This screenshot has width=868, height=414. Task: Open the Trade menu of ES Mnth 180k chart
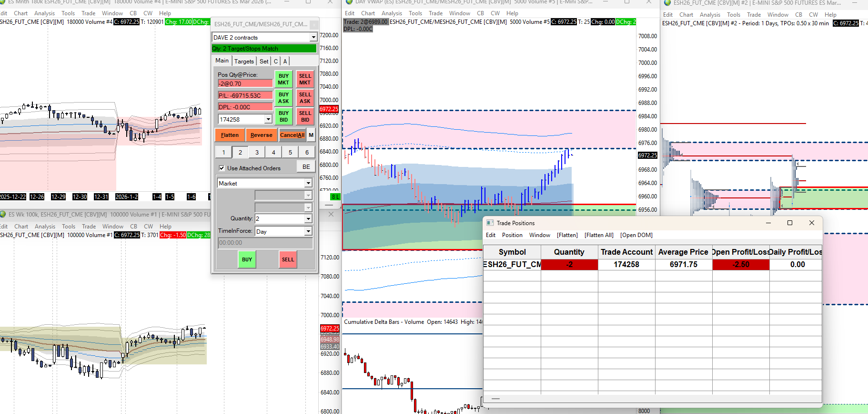pos(88,13)
